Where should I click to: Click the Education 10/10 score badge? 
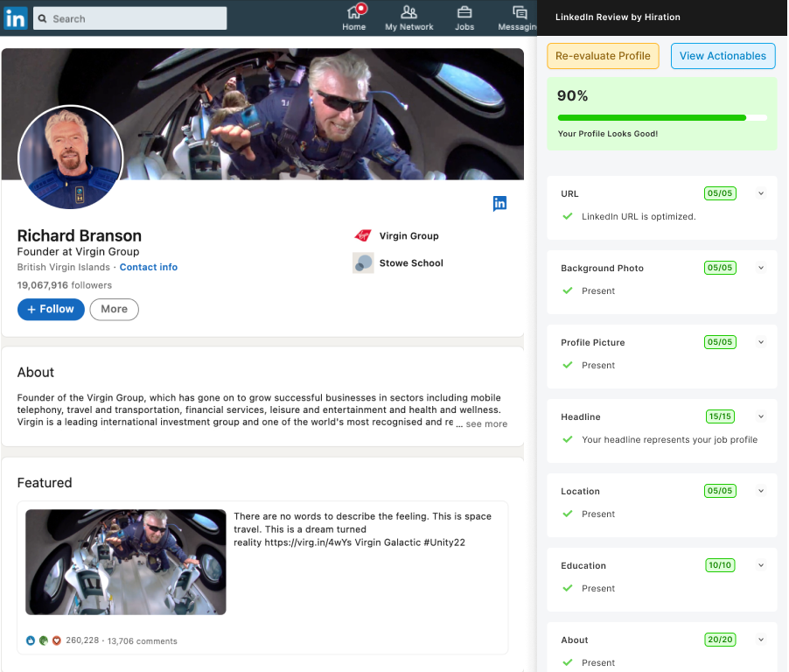click(720, 565)
